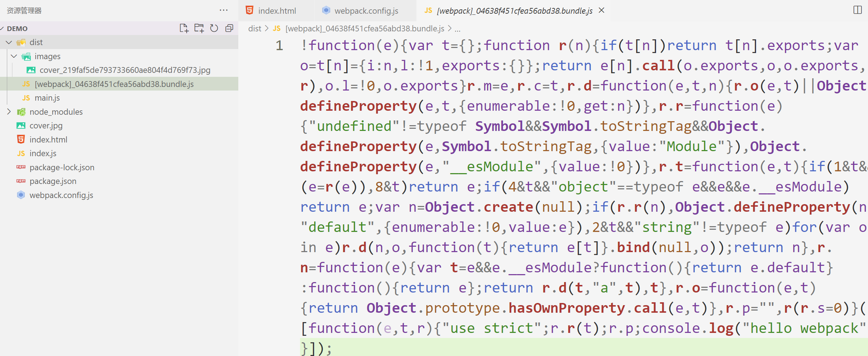
Task: Open the explorer more actions ellipsis
Action: pyautogui.click(x=223, y=10)
